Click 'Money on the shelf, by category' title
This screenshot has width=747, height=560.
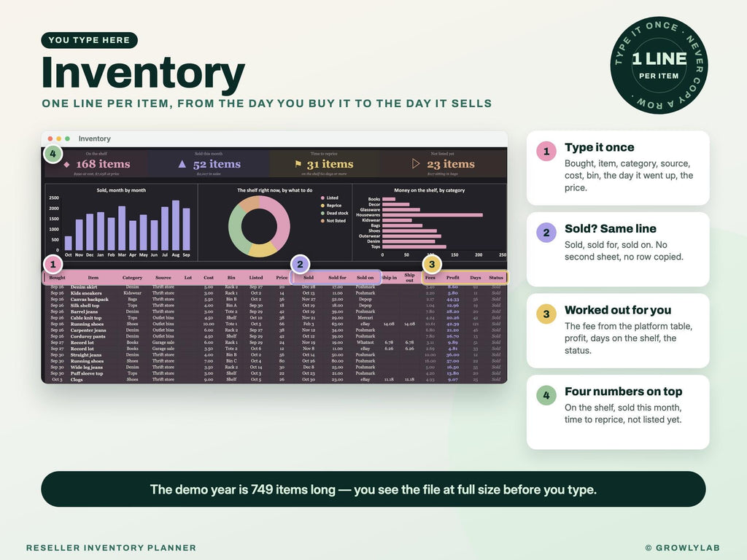click(429, 190)
